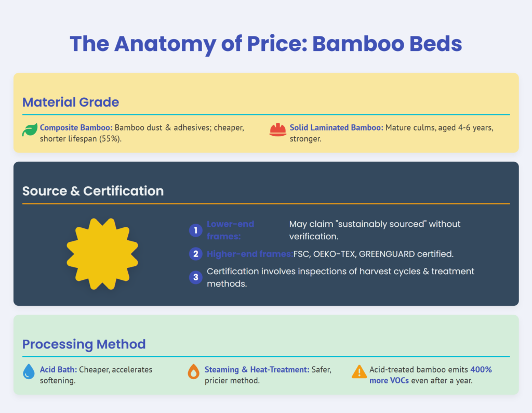Screen dimensions: 532x413
Task: Select the Source & Certification heading
Action: tap(93, 191)
